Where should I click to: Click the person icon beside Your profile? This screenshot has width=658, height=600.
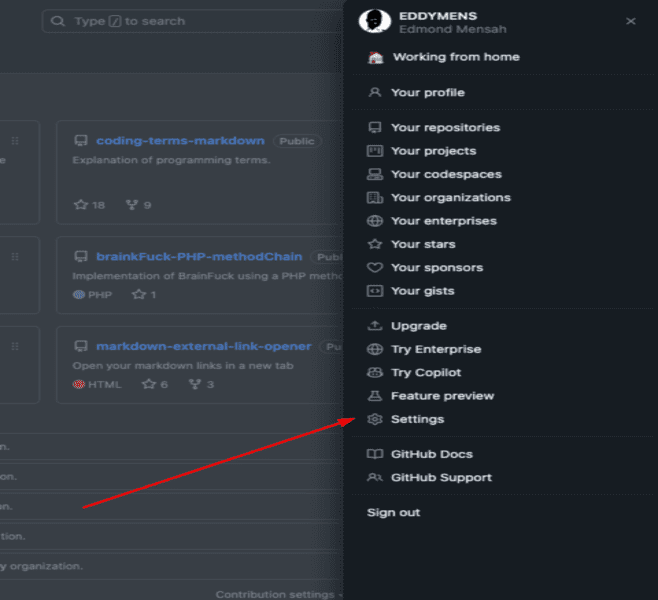click(375, 92)
